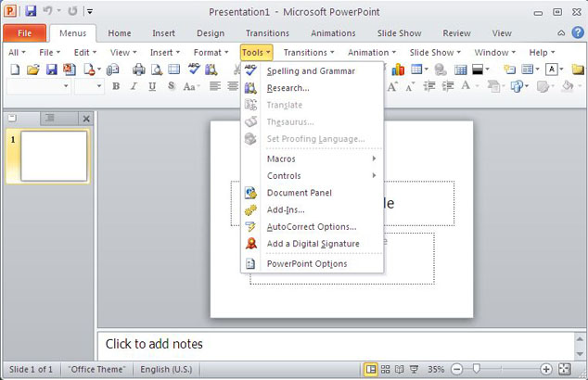Screen dimensions: 588x380
Task: Click the zoom slider handle
Action: 477,369
